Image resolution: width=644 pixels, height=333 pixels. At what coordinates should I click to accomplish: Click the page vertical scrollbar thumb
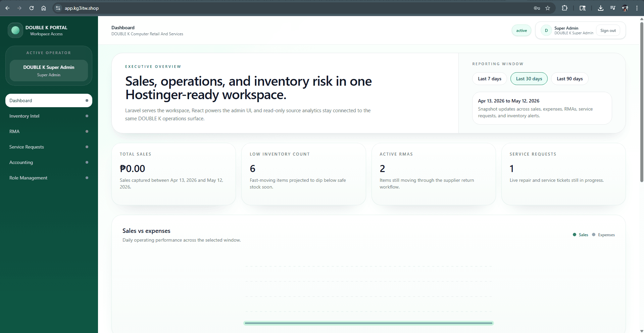642,101
